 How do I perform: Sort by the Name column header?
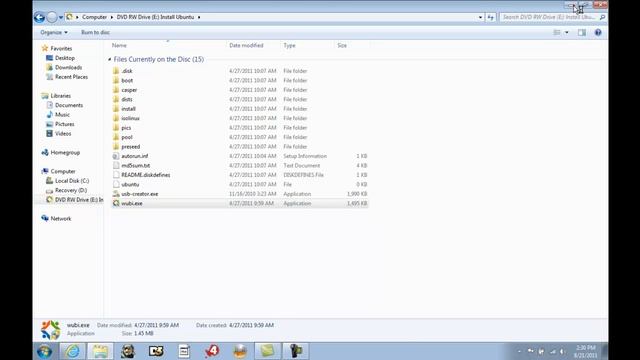click(119, 45)
